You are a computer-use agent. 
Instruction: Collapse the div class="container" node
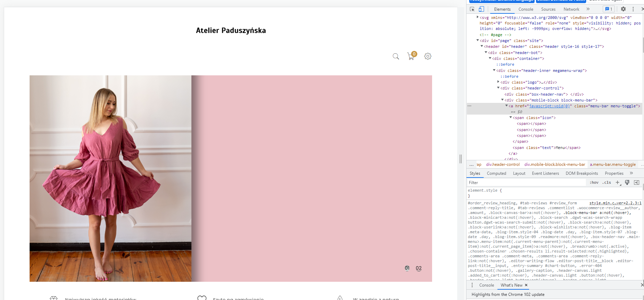490,58
